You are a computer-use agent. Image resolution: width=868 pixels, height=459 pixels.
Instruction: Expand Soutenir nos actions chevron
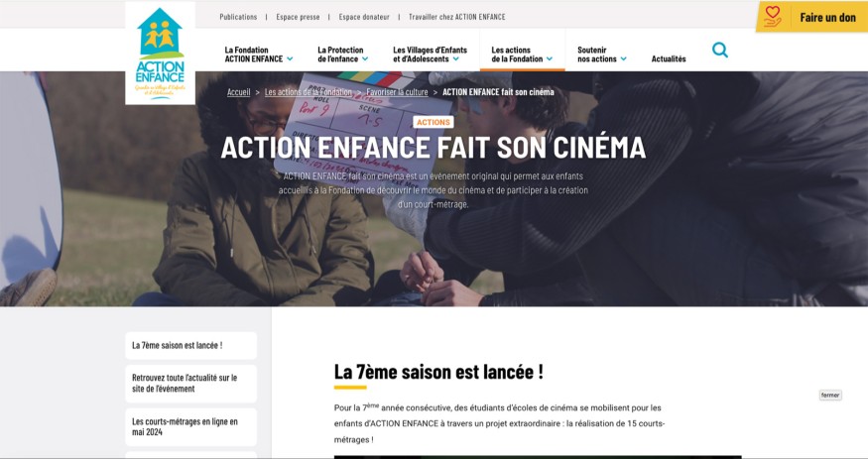click(x=623, y=58)
